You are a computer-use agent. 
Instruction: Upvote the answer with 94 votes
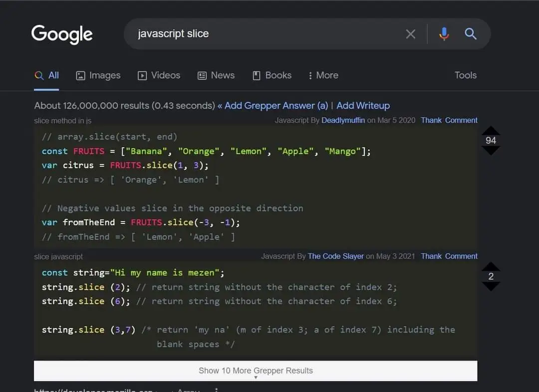[491, 130]
